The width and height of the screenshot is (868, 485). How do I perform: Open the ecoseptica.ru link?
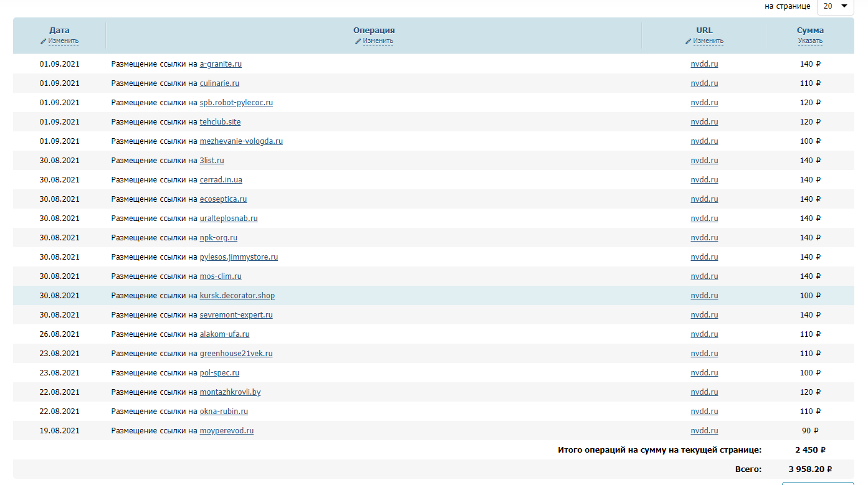click(x=223, y=199)
